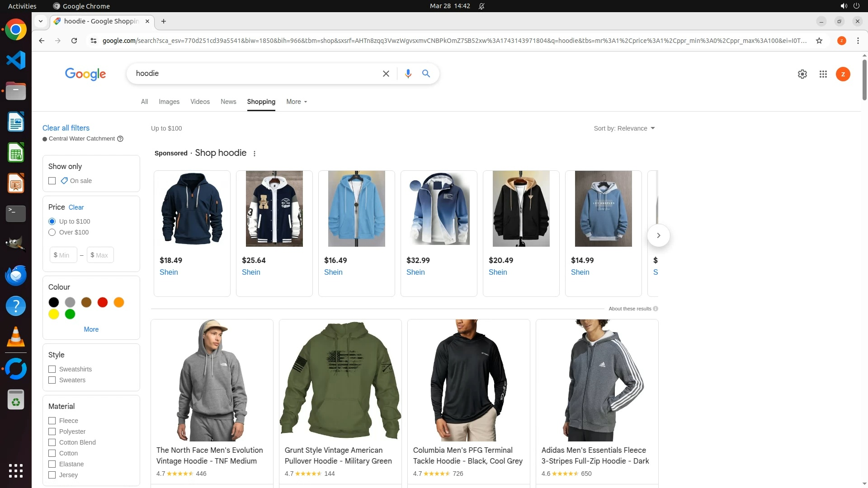Click the voice search microphone icon
The image size is (868, 488).
tap(408, 74)
